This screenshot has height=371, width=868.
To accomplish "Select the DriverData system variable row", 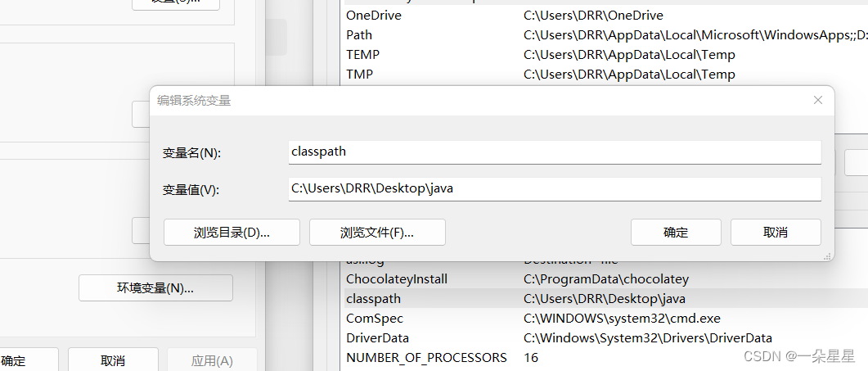I will click(x=605, y=337).
